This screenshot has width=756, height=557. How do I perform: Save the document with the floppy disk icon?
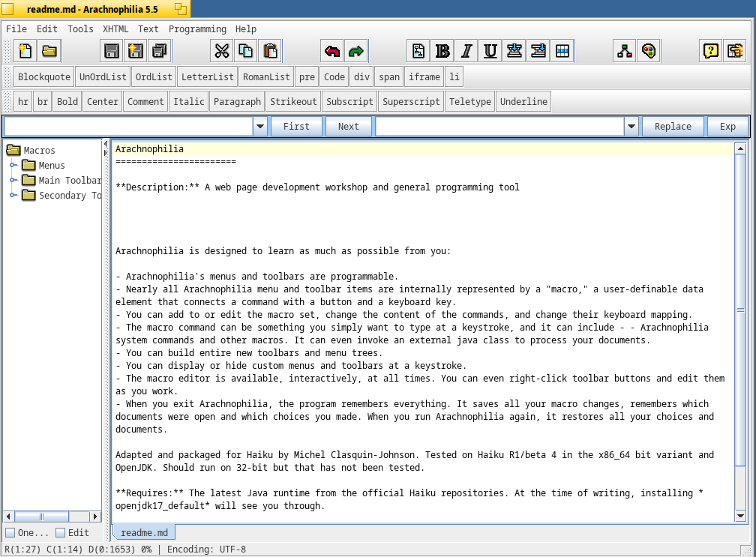(111, 51)
